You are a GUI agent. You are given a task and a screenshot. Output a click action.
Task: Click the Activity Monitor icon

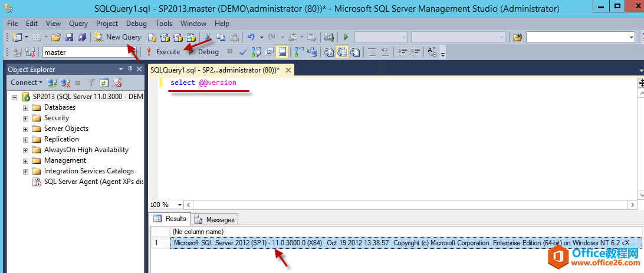(x=328, y=37)
